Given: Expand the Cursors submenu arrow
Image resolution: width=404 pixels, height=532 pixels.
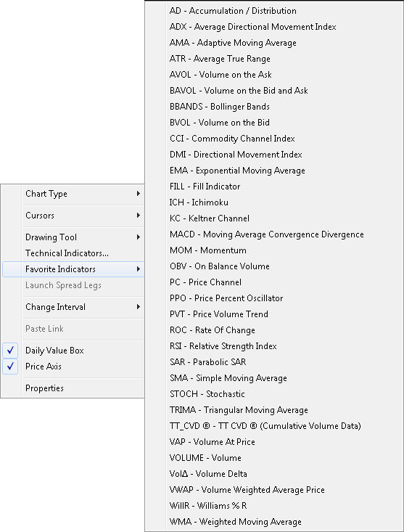Looking at the screenshot, I should (x=139, y=215).
